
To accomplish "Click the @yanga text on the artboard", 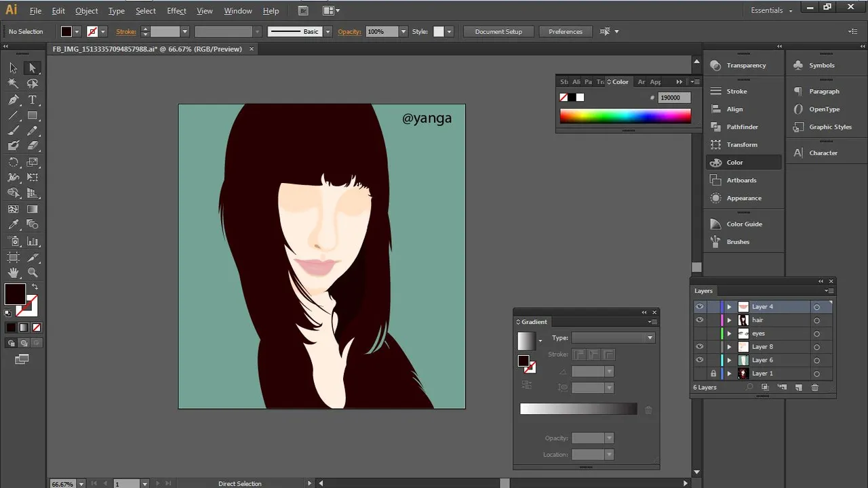I will click(x=427, y=119).
